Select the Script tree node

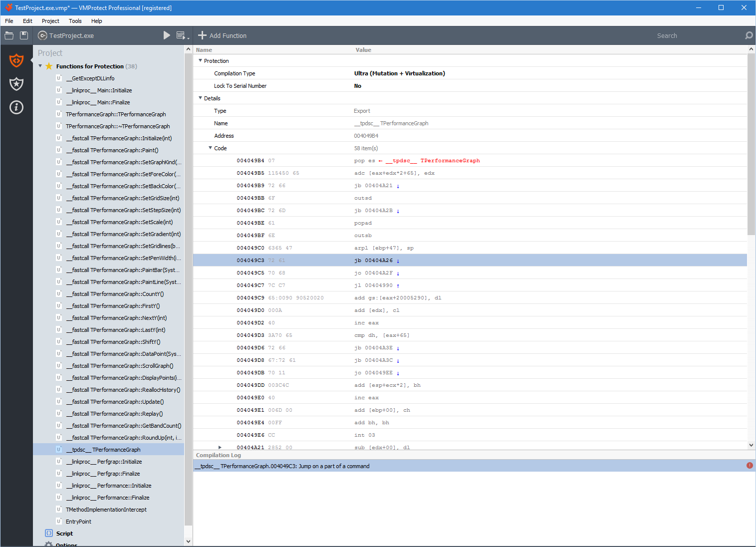click(x=64, y=534)
